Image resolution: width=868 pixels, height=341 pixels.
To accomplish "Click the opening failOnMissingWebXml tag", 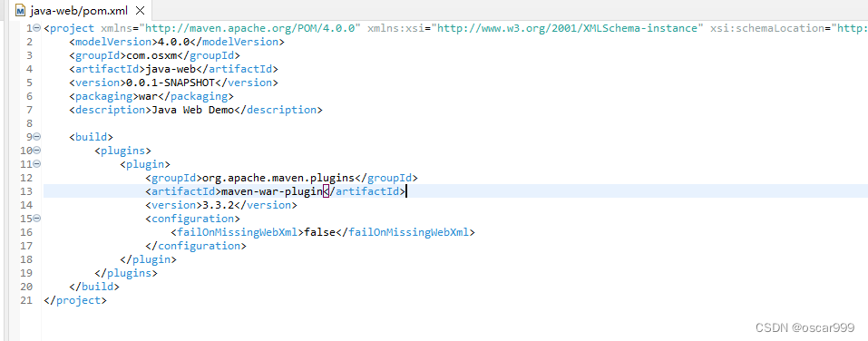I will 238,232.
